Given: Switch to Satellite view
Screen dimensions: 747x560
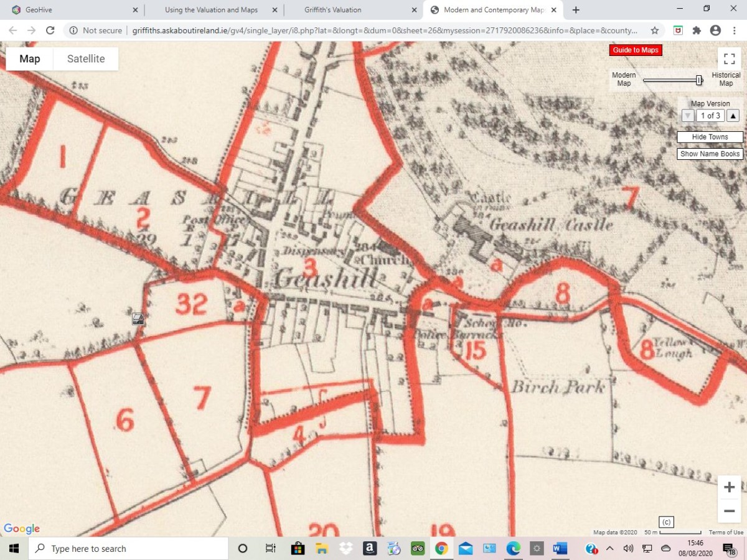Looking at the screenshot, I should [x=85, y=58].
